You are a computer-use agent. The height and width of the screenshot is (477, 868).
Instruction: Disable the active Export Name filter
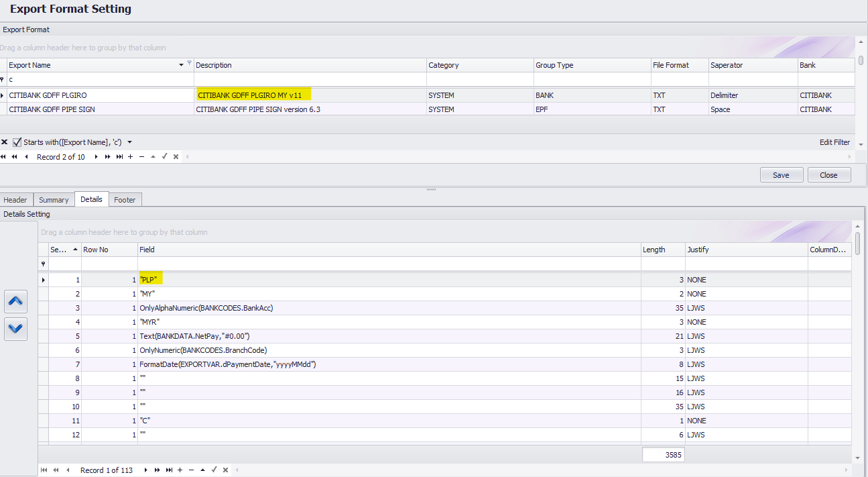pyautogui.click(x=5, y=142)
